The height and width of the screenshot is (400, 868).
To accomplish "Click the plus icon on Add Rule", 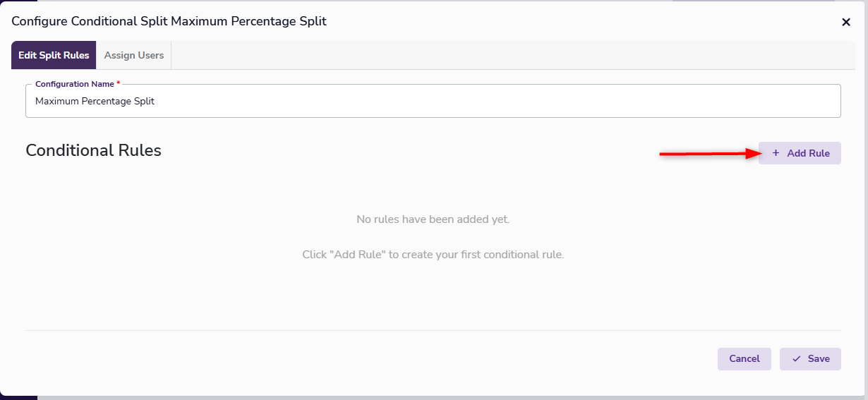I will click(776, 153).
